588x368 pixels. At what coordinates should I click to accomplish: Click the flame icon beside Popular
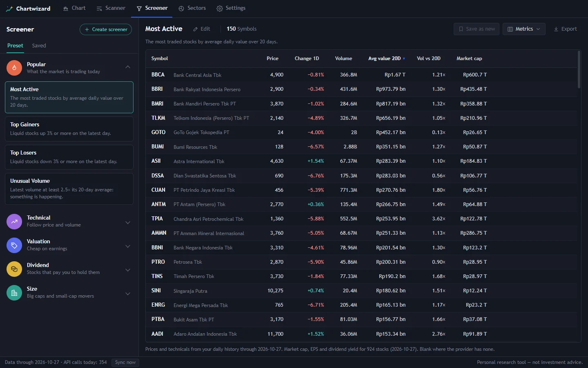point(14,67)
